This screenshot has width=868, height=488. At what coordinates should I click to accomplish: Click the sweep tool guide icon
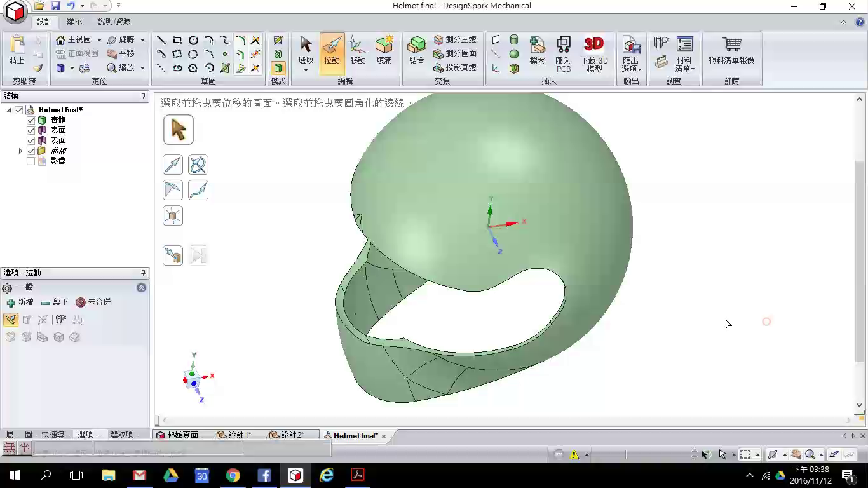click(x=198, y=190)
